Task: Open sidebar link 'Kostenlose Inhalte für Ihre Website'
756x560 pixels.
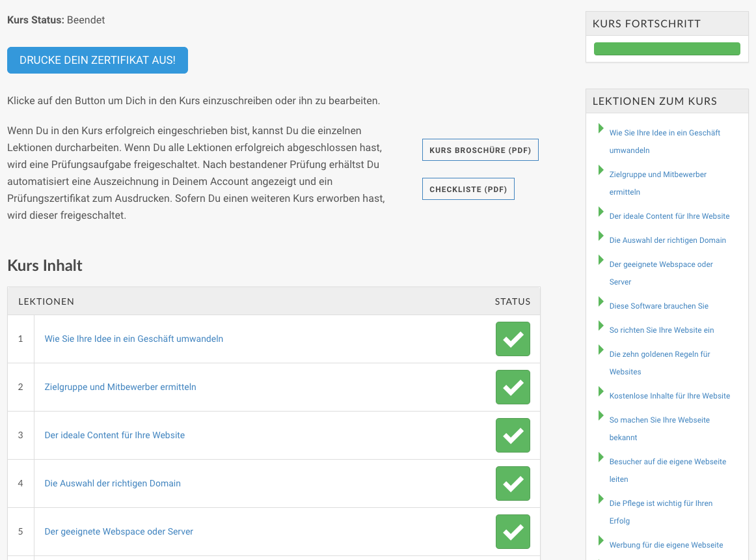Action: (x=669, y=396)
